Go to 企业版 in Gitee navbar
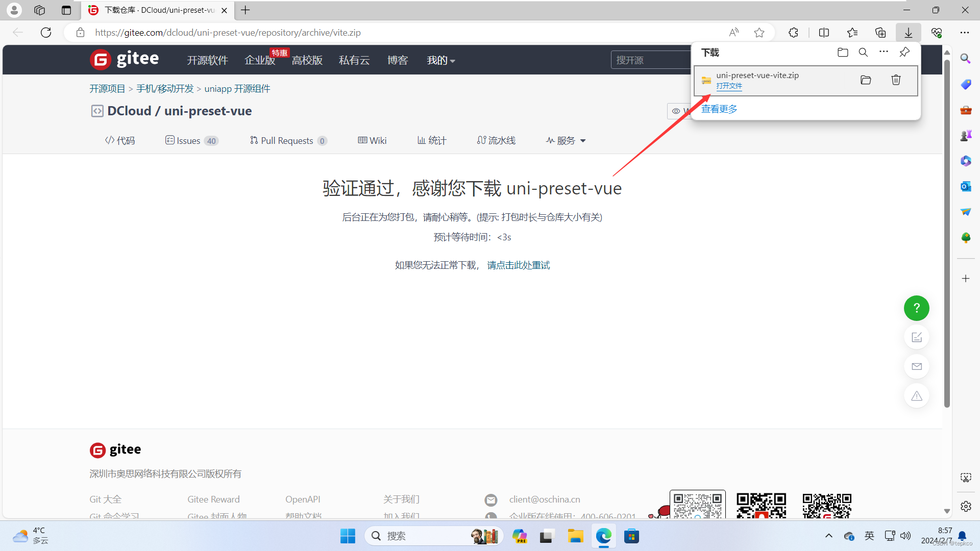Screen dimensions: 980x551 (260, 60)
